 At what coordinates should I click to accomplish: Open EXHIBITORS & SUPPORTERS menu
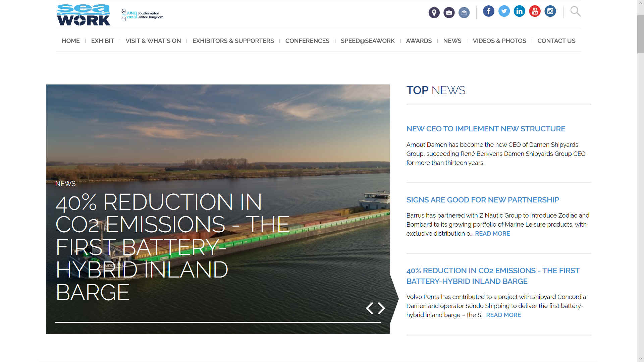pos(233,41)
